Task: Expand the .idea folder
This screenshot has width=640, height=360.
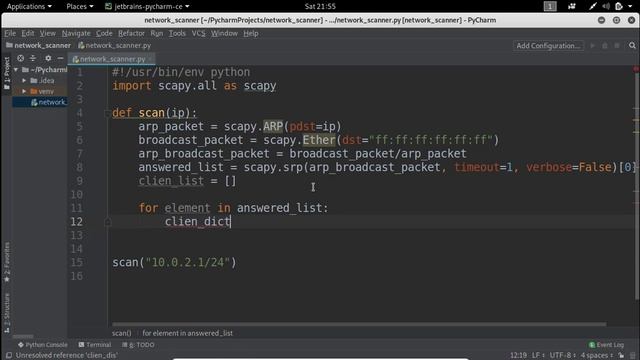Action: pyautogui.click(x=24, y=80)
